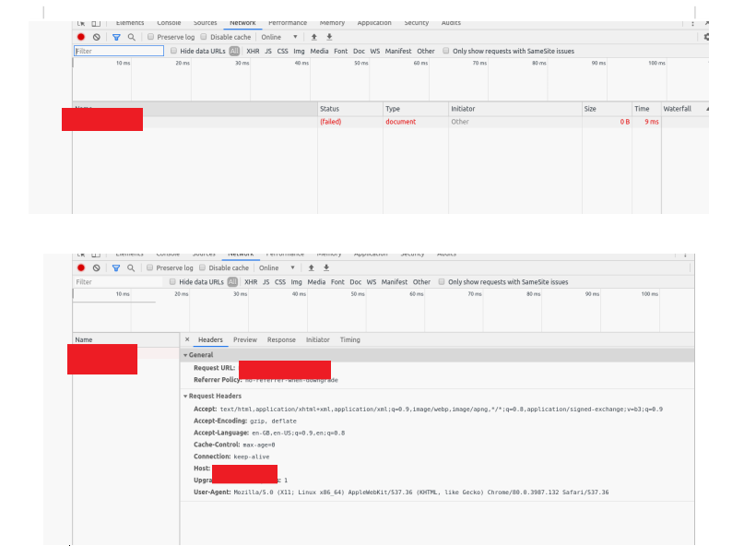The image size is (756, 546).
Task: Toggle the filter funnel icon in lower DevTools
Action: click(116, 267)
